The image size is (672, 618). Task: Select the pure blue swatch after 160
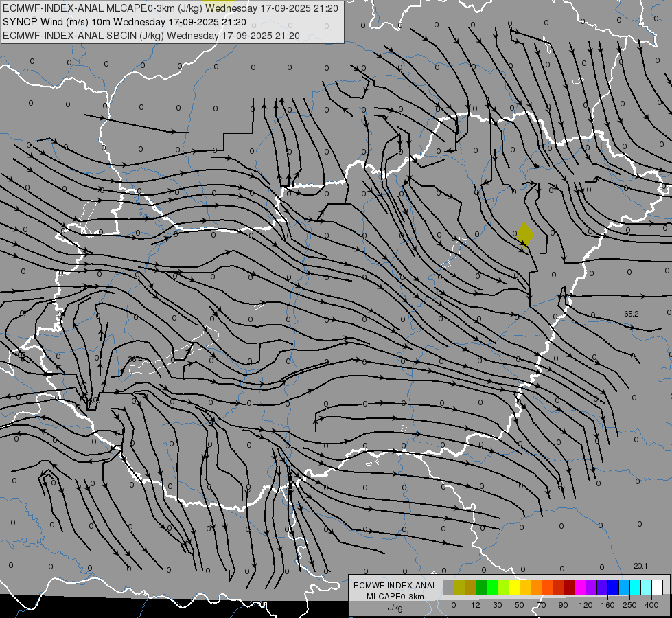point(613,588)
